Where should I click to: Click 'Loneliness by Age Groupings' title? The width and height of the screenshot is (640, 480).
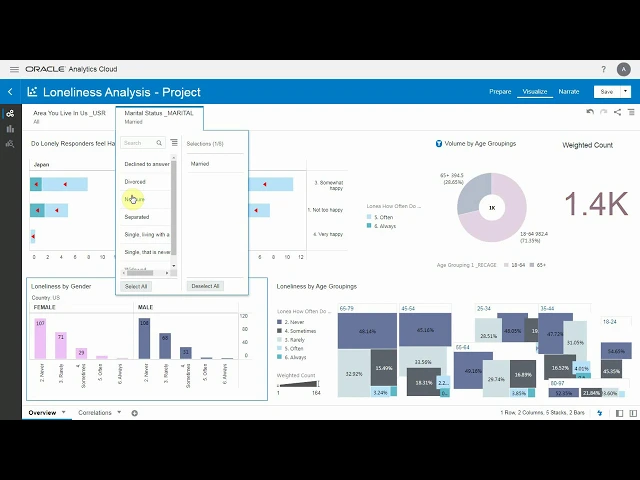(317, 287)
